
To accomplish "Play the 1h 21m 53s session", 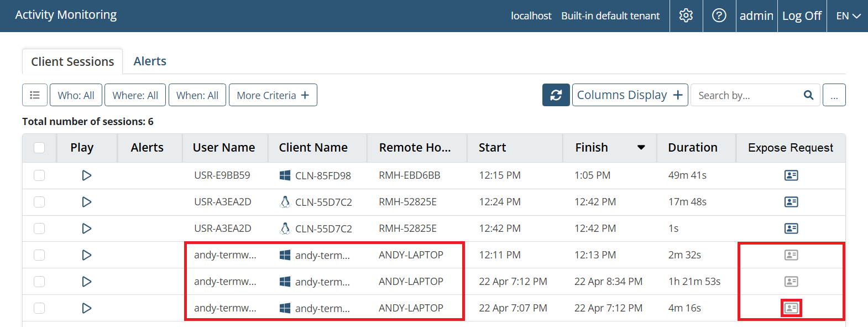I will click(x=87, y=282).
